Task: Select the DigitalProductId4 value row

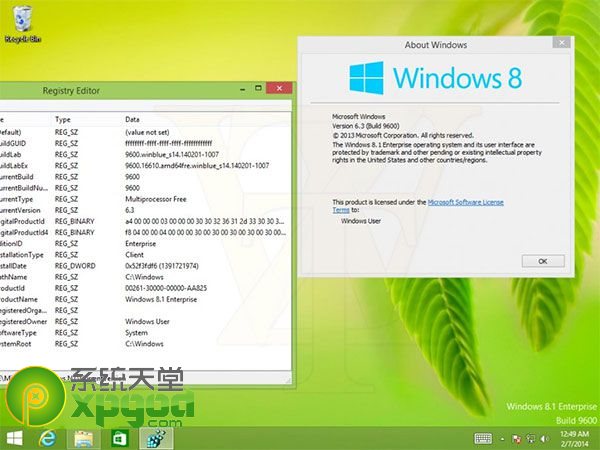Action: coord(145,232)
